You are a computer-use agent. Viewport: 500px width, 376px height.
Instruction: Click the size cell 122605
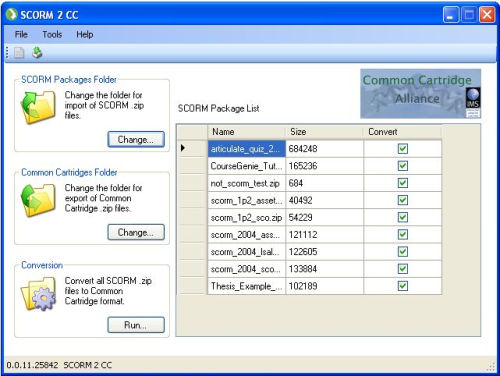(x=324, y=252)
